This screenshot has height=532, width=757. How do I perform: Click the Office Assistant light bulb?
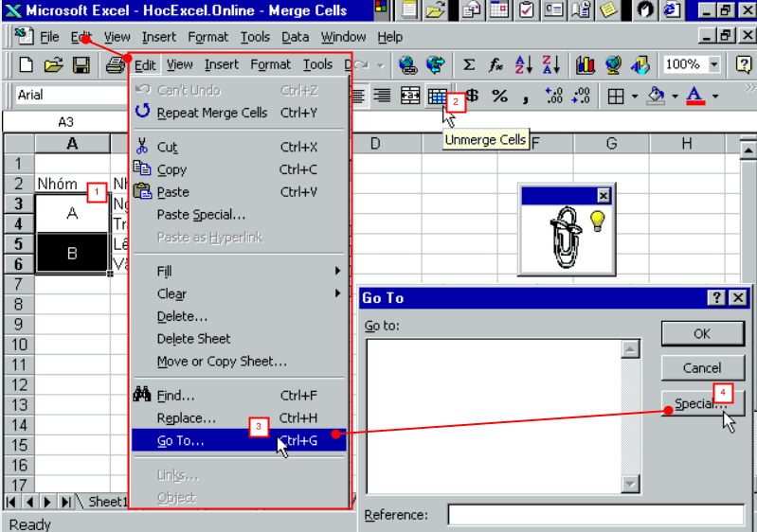(x=597, y=222)
